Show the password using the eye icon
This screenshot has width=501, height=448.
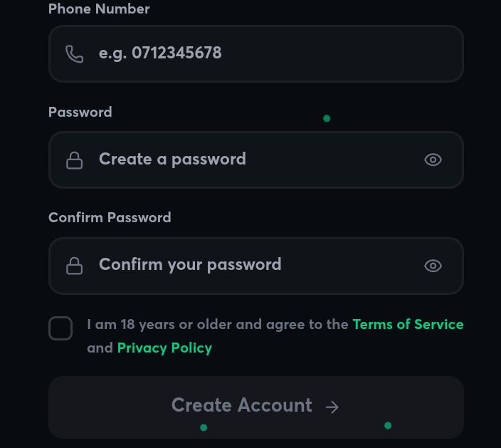click(433, 160)
